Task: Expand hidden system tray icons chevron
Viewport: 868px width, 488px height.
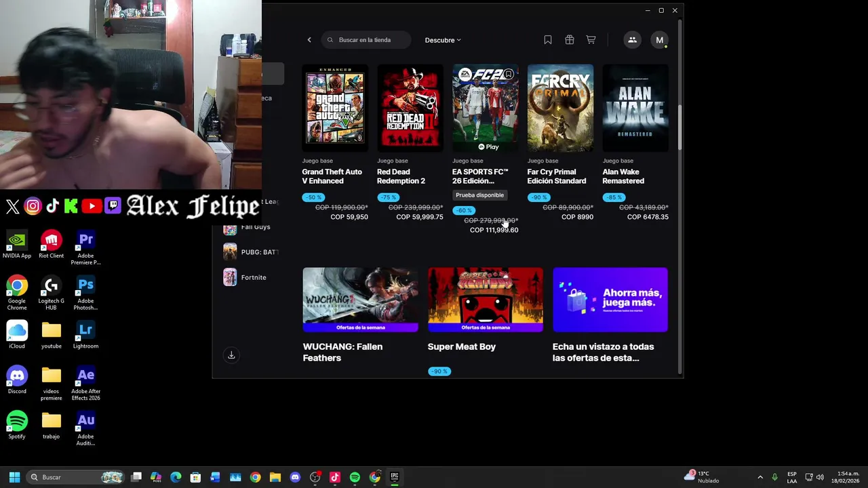Action: point(760,477)
